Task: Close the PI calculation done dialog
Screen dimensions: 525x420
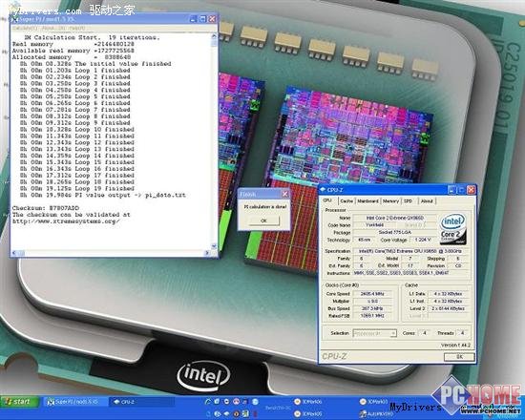Action: click(284, 194)
